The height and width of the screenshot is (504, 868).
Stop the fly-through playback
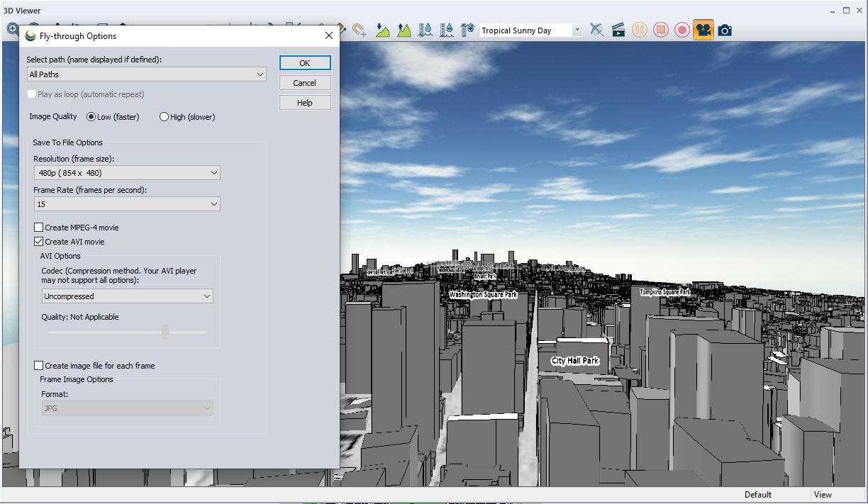[661, 30]
